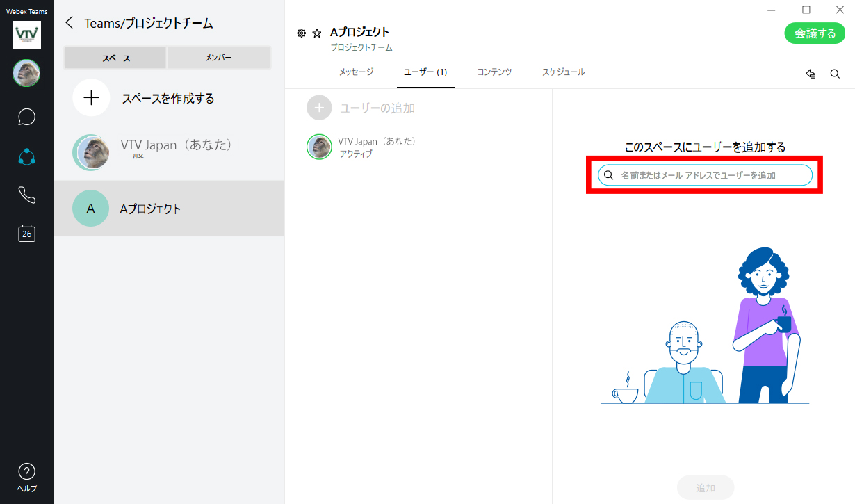This screenshot has height=504, width=855.
Task: Click the A avatar of Aプロジェクト space
Action: pyautogui.click(x=90, y=208)
